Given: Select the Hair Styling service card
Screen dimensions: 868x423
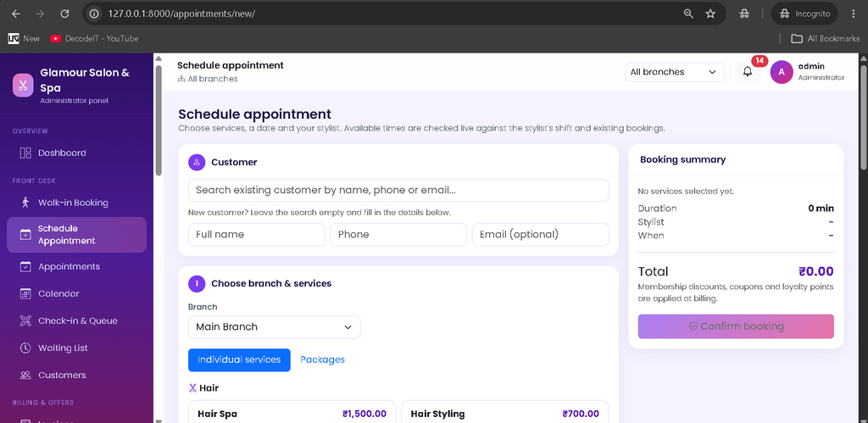Looking at the screenshot, I should pos(505,411).
